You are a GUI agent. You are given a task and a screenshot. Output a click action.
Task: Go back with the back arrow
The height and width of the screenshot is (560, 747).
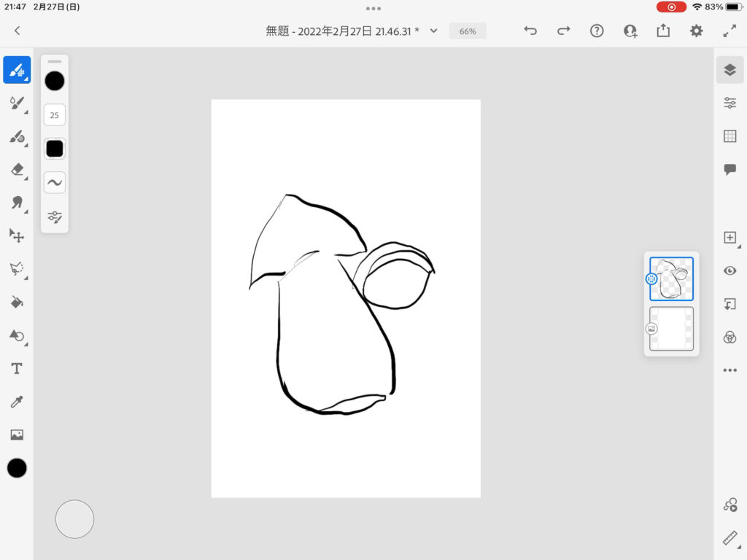click(x=18, y=31)
